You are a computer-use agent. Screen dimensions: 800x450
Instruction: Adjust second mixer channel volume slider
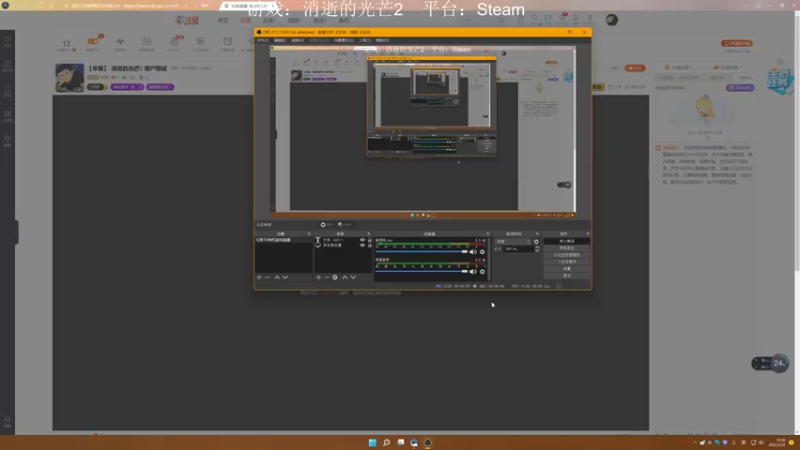421,271
